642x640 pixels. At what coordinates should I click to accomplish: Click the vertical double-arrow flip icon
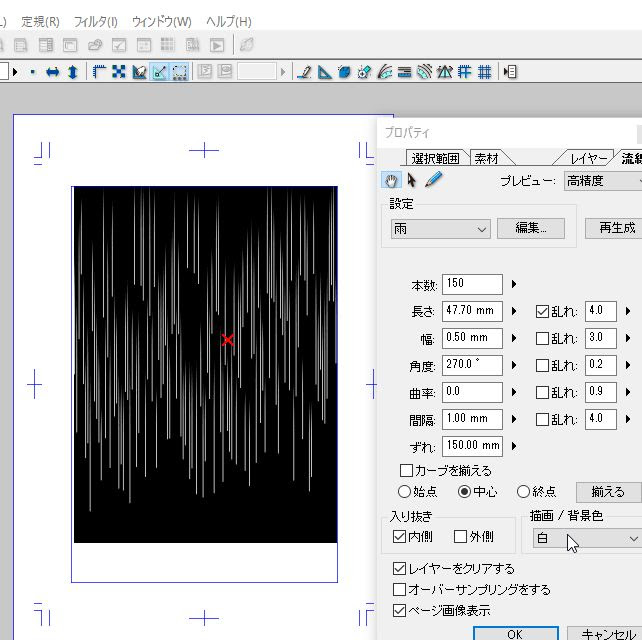(73, 72)
